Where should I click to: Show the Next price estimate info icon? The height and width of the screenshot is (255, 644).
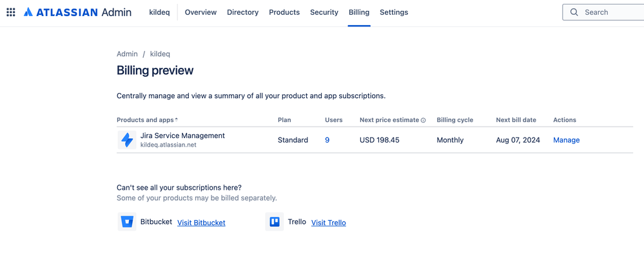click(x=423, y=120)
